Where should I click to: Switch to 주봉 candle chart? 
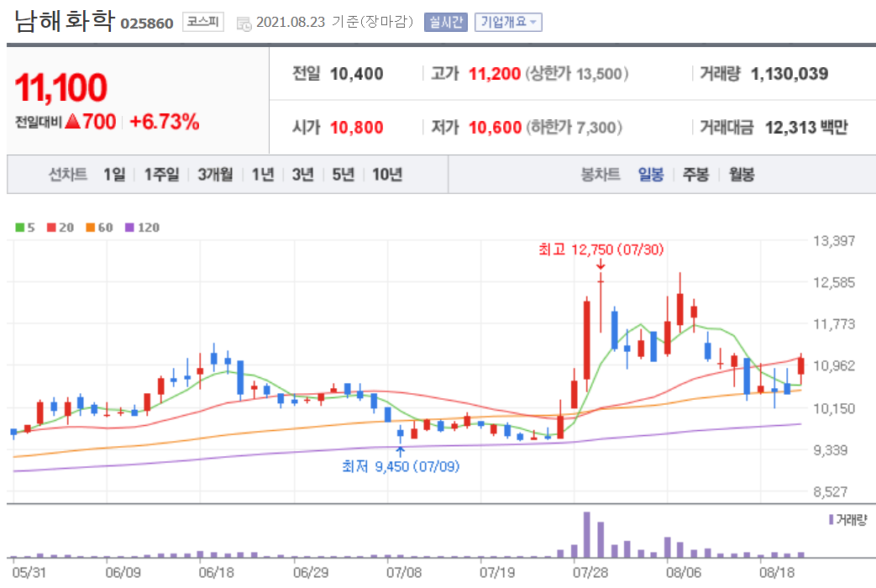[695, 175]
